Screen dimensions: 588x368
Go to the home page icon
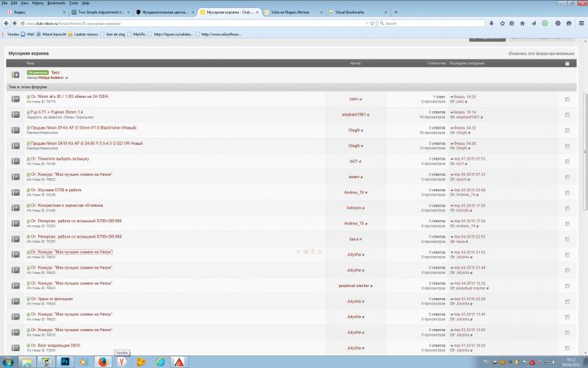click(x=523, y=24)
